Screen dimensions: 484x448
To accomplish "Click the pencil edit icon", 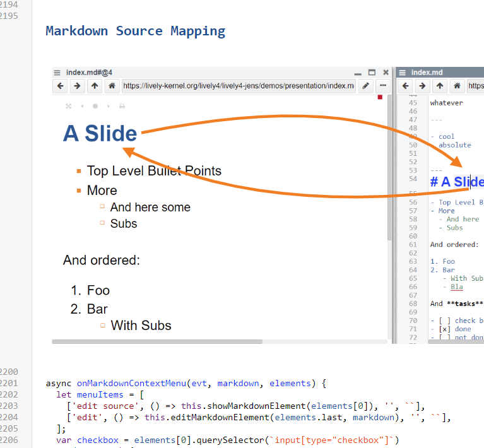I will tap(365, 86).
